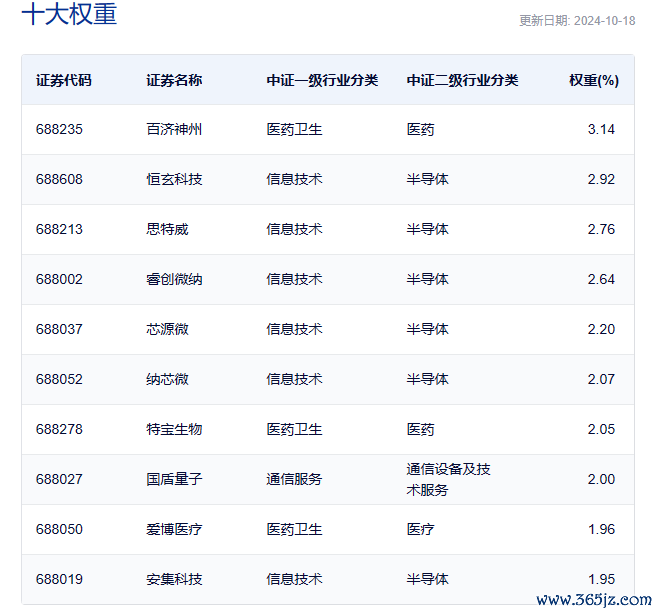Click the 国盾量子 name cell
Image resolution: width=659 pixels, height=615 pixels.
click(x=174, y=479)
